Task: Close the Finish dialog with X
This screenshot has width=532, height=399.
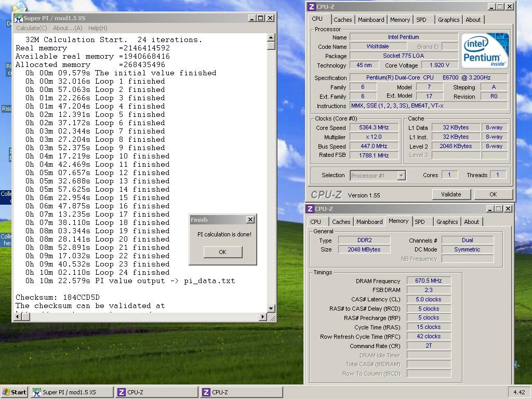Action: click(250, 220)
